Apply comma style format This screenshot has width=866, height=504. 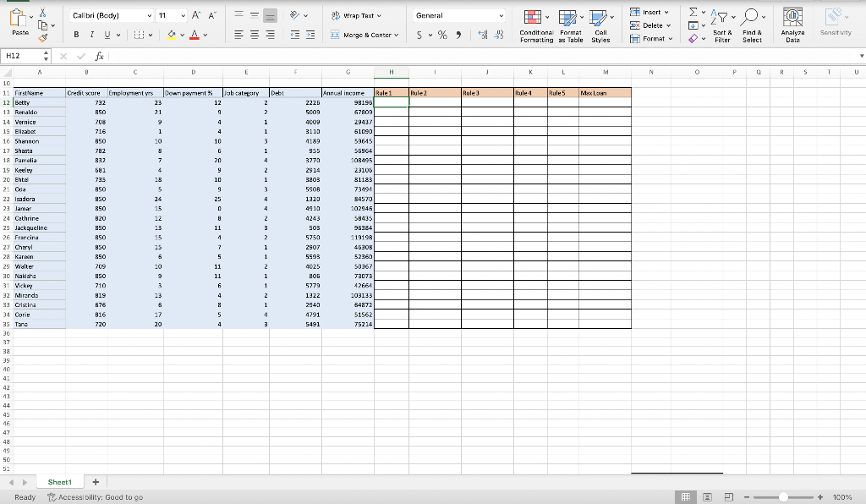tap(458, 35)
